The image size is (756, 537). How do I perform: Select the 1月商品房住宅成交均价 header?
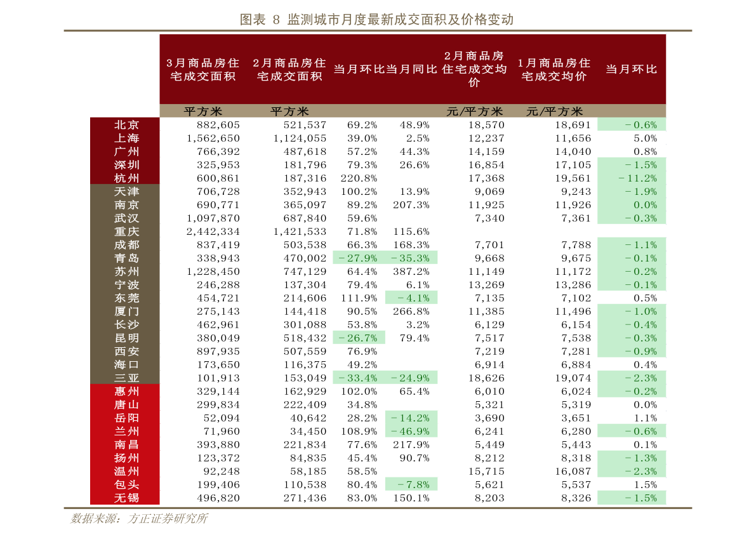[x=554, y=69]
